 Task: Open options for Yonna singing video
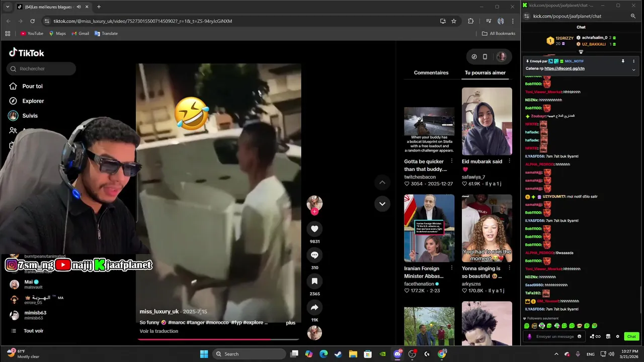coord(509,268)
